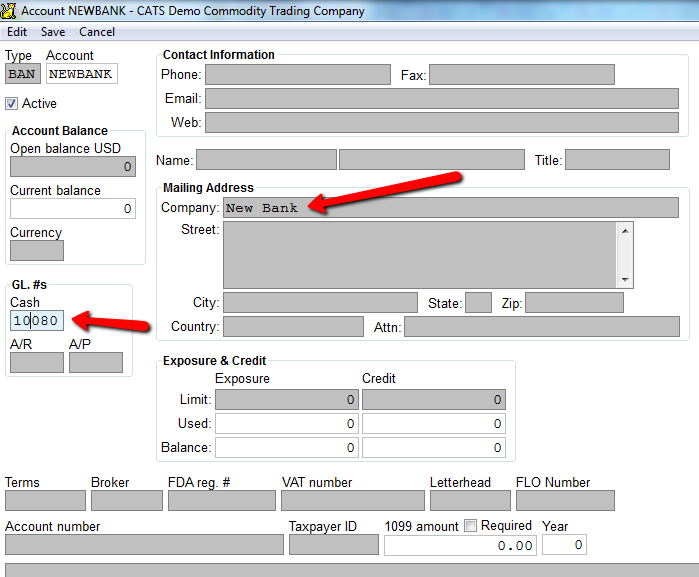Click the State input field
This screenshot has width=699, height=577.
478,303
